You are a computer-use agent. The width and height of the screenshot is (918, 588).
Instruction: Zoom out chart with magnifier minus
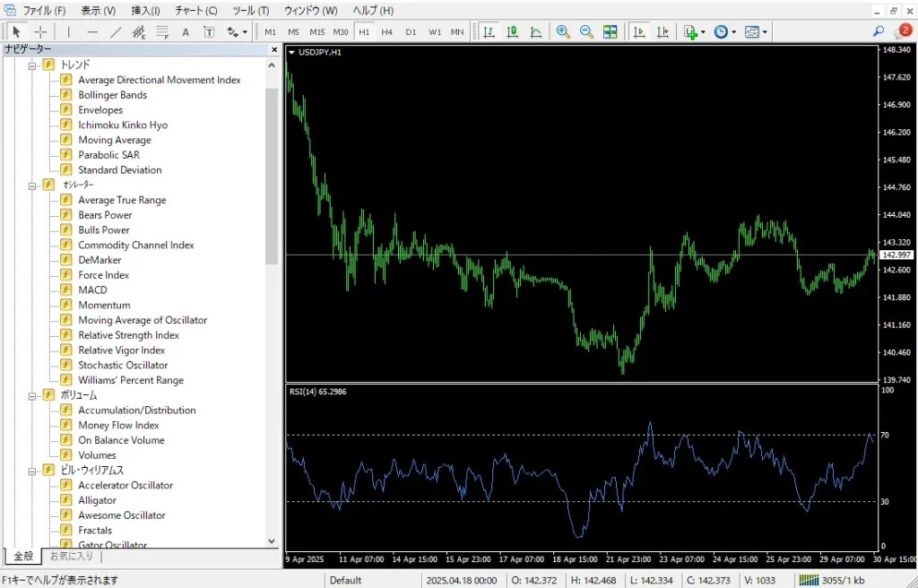586,31
